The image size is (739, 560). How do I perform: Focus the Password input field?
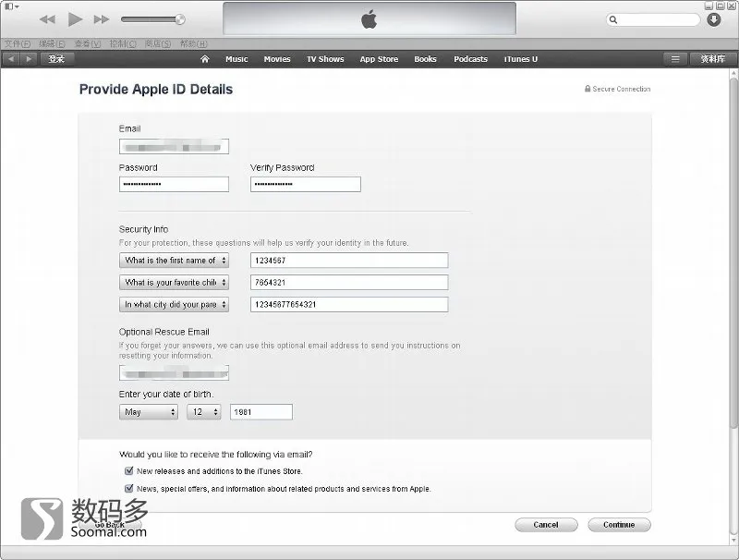tap(174, 184)
